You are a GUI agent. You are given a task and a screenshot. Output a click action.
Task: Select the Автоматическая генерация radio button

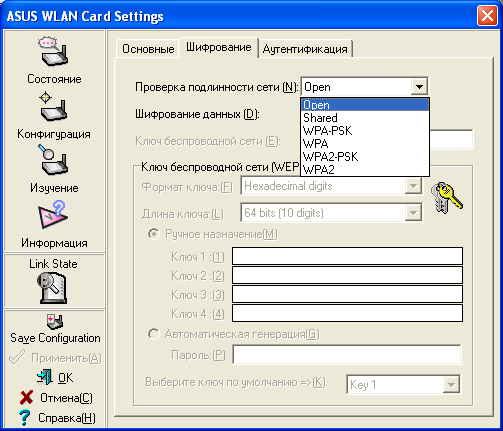pos(154,334)
